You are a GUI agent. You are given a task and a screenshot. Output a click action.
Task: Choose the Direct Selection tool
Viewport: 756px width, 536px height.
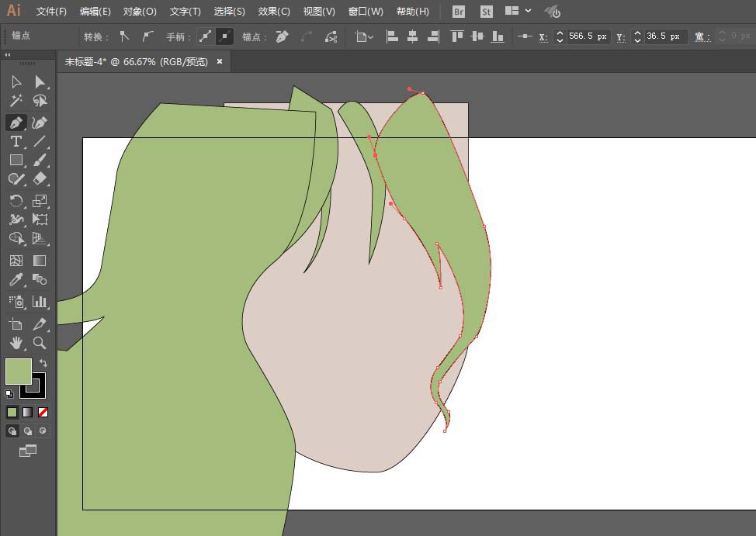pyautogui.click(x=40, y=82)
